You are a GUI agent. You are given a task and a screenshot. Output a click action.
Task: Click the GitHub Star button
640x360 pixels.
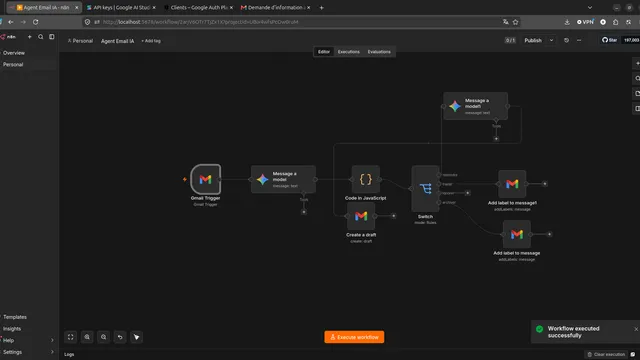609,40
